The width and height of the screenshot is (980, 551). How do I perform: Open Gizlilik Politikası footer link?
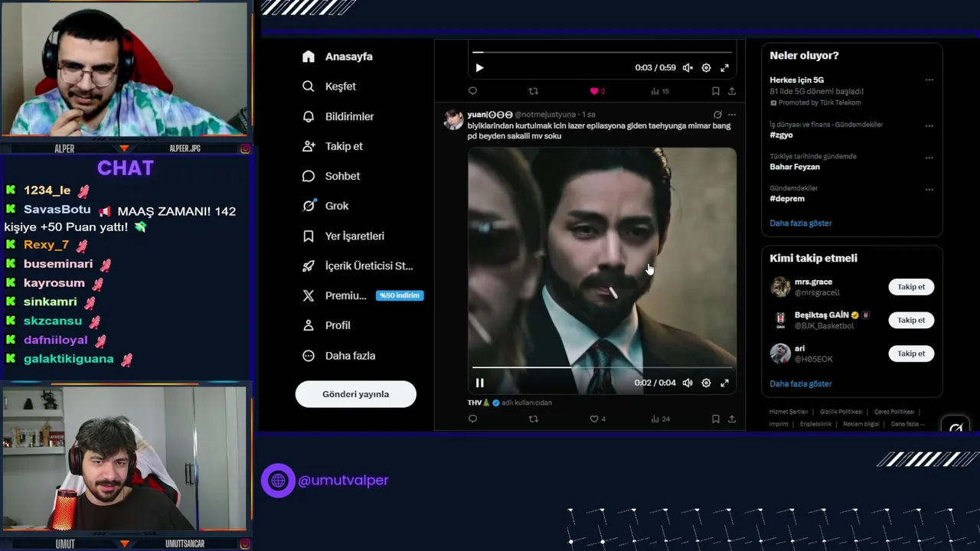click(841, 412)
